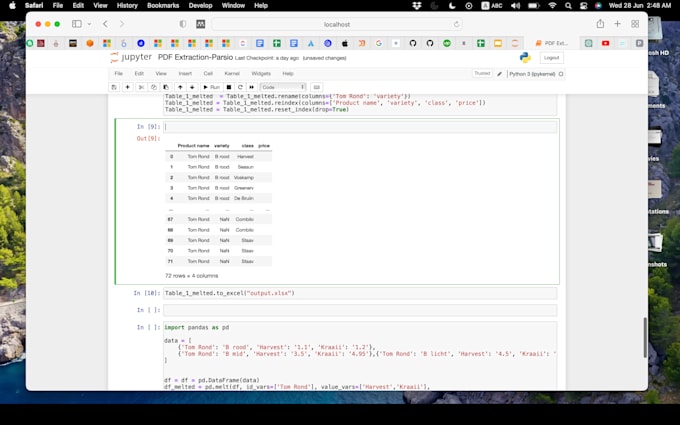Click the Trusted notebook button

[x=482, y=74]
